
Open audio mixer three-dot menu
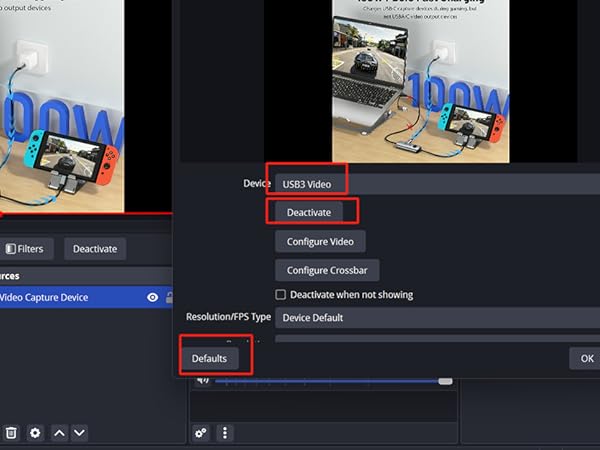point(225,433)
